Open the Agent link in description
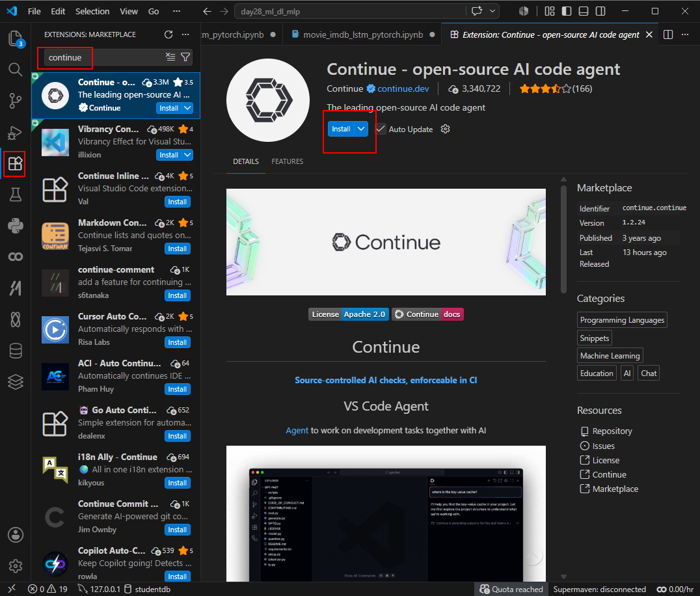 tap(297, 430)
